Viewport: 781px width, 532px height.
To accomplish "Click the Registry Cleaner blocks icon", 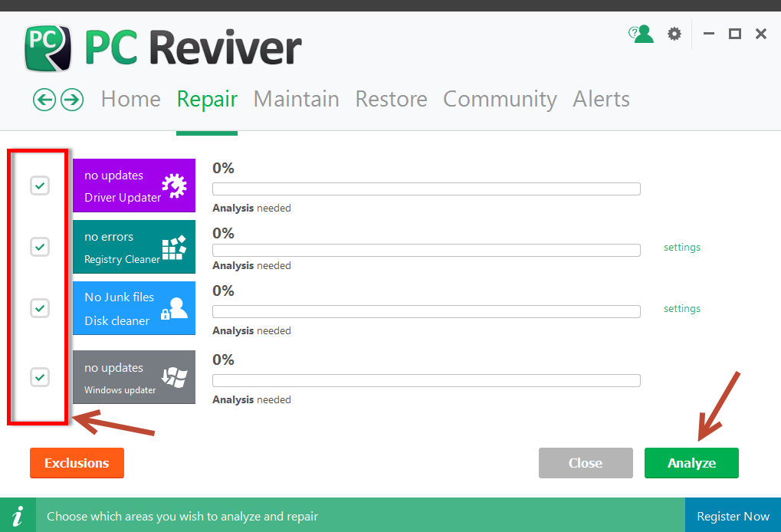I will [174, 247].
